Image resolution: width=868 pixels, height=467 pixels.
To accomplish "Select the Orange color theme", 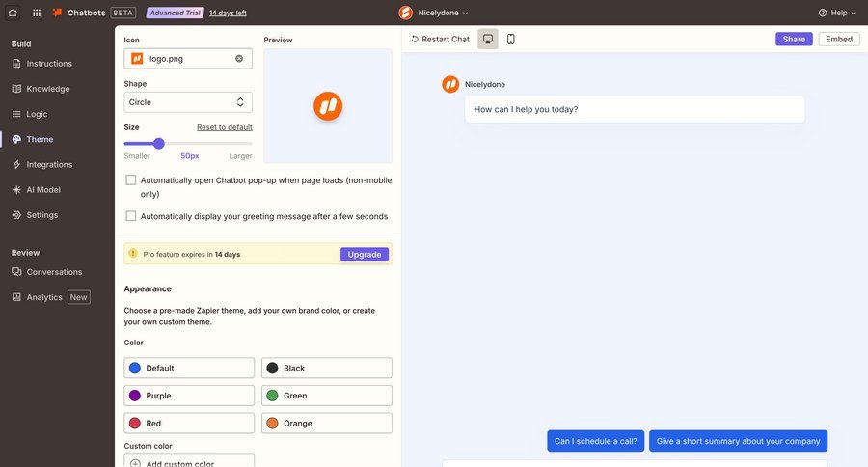I will point(327,424).
